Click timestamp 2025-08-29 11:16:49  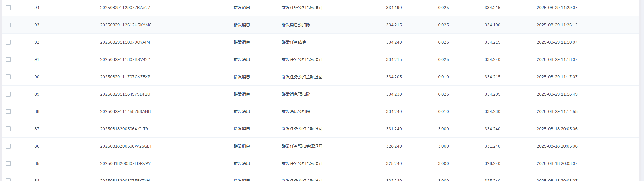coord(557,94)
